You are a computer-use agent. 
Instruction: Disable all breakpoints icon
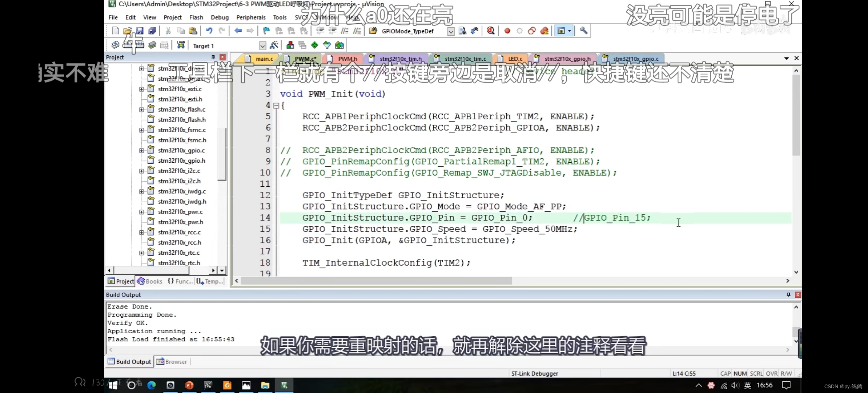pos(532,31)
